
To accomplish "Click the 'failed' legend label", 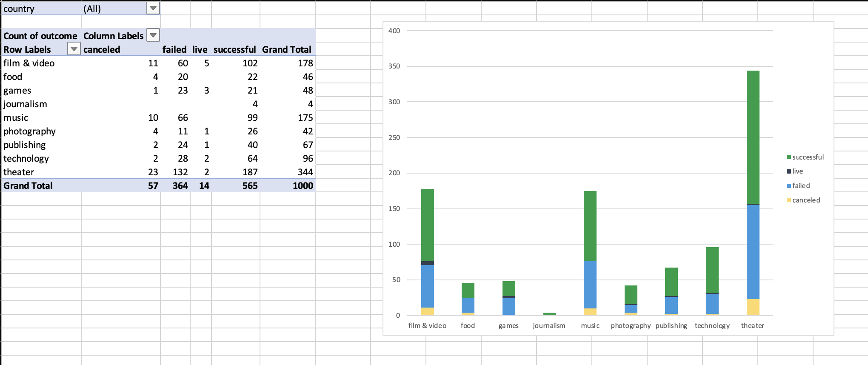I will tap(801, 186).
